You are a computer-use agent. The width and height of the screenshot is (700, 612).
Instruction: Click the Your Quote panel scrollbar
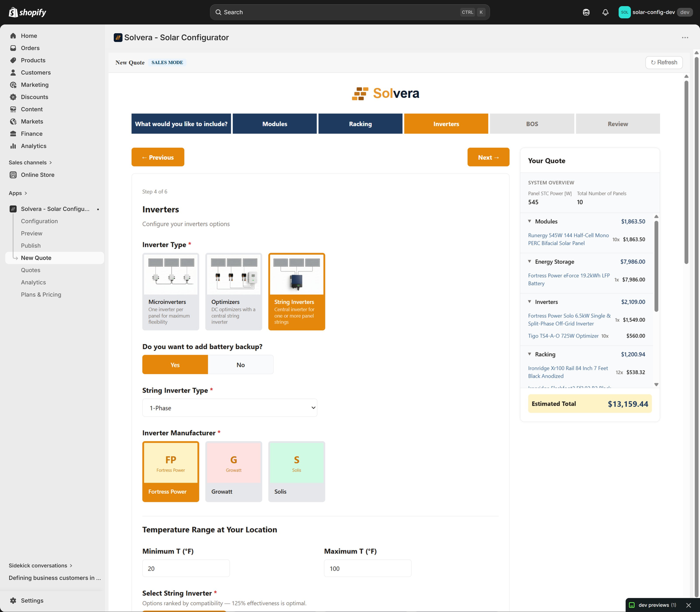pyautogui.click(x=656, y=266)
